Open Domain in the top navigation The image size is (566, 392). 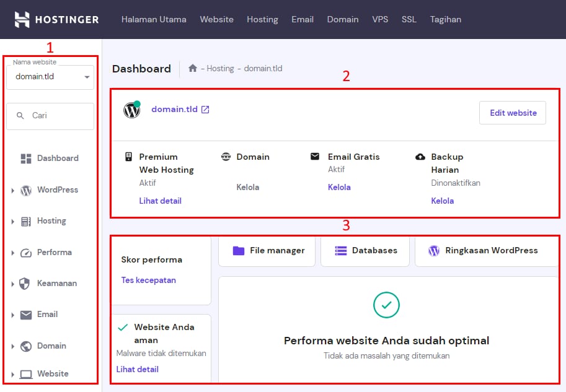tap(343, 19)
